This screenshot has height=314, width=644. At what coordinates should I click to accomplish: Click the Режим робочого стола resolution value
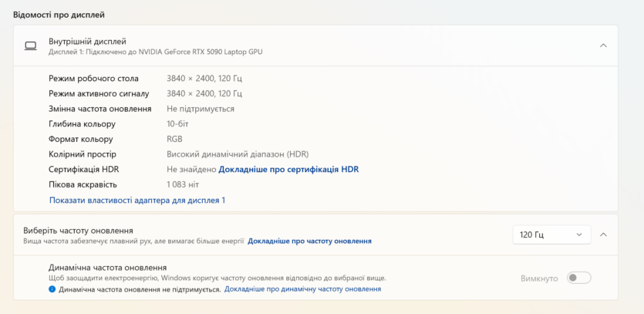204,79
